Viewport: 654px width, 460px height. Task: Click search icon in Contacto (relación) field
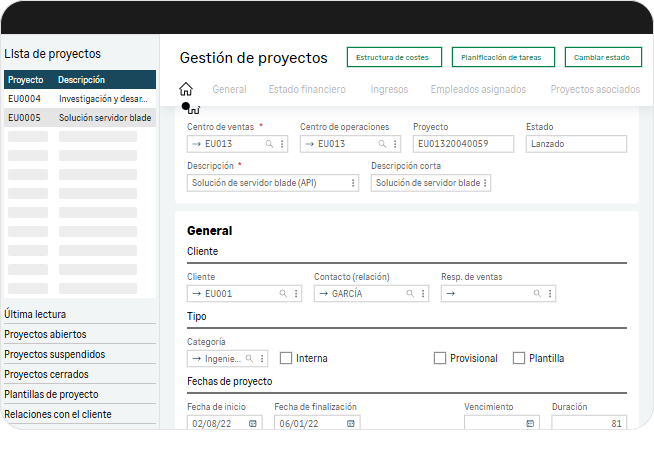410,294
